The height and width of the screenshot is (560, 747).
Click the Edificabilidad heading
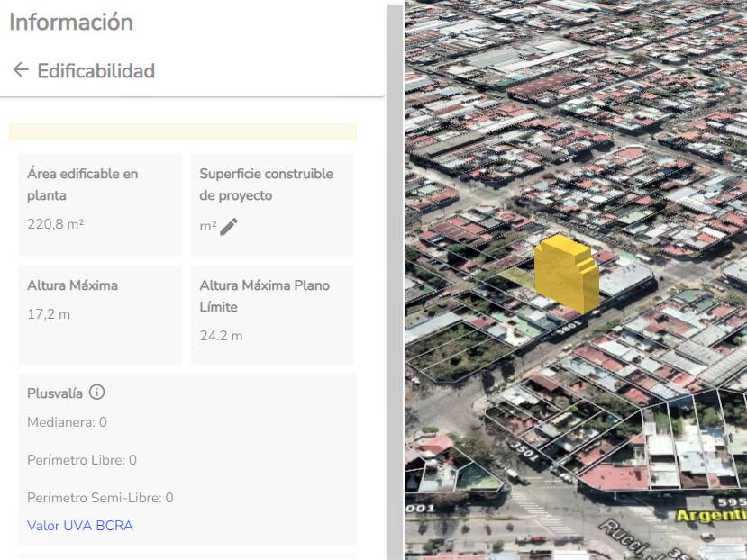95,70
